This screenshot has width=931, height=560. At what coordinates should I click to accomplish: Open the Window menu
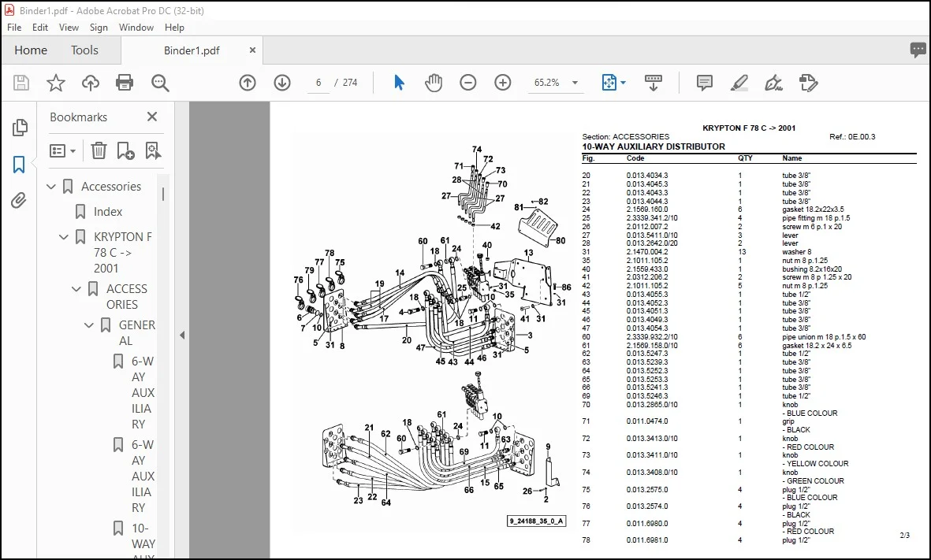click(x=136, y=28)
